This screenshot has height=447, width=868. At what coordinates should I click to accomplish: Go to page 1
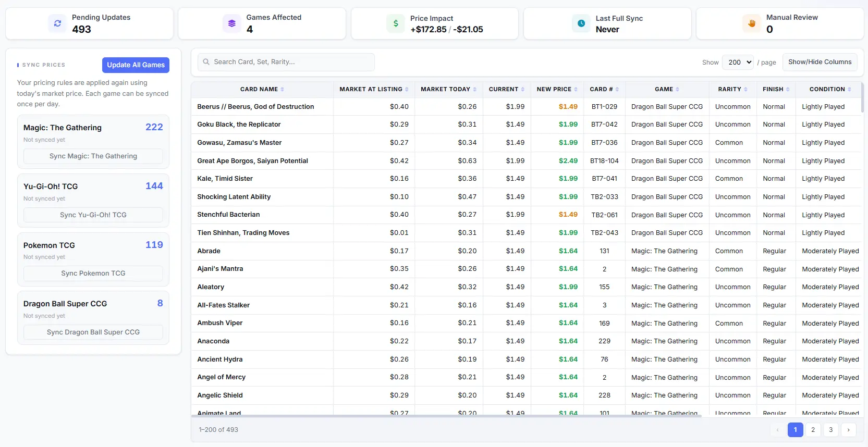point(795,430)
